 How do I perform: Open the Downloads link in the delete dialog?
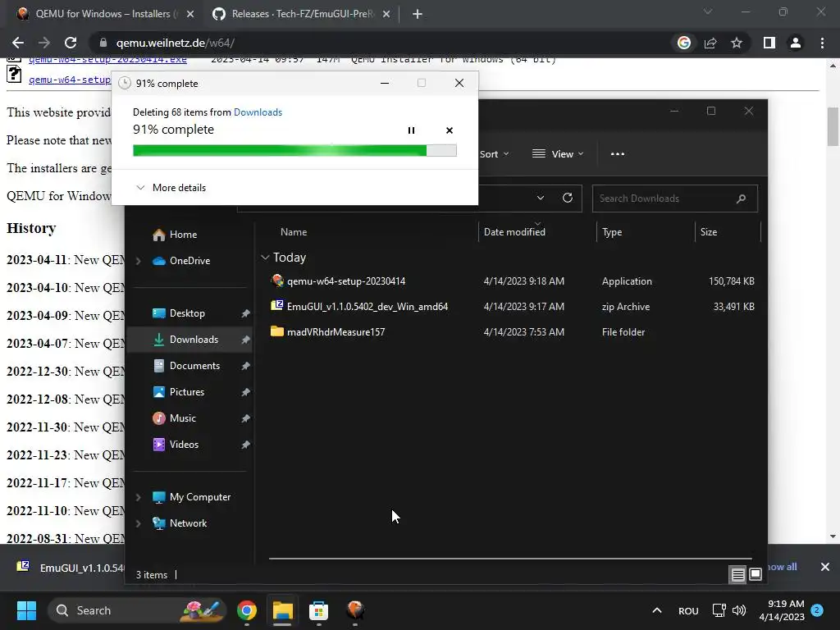pos(258,112)
